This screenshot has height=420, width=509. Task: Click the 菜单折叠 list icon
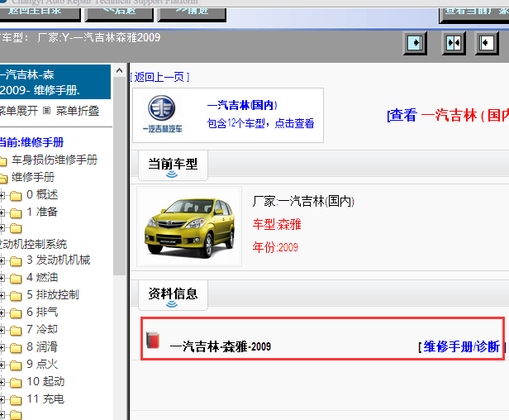coord(47,111)
